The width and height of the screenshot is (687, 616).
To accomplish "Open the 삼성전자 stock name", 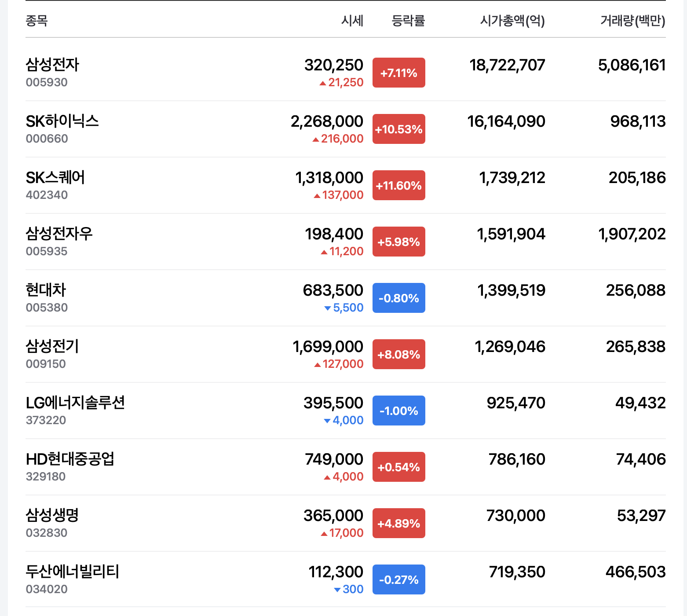I will tap(52, 65).
